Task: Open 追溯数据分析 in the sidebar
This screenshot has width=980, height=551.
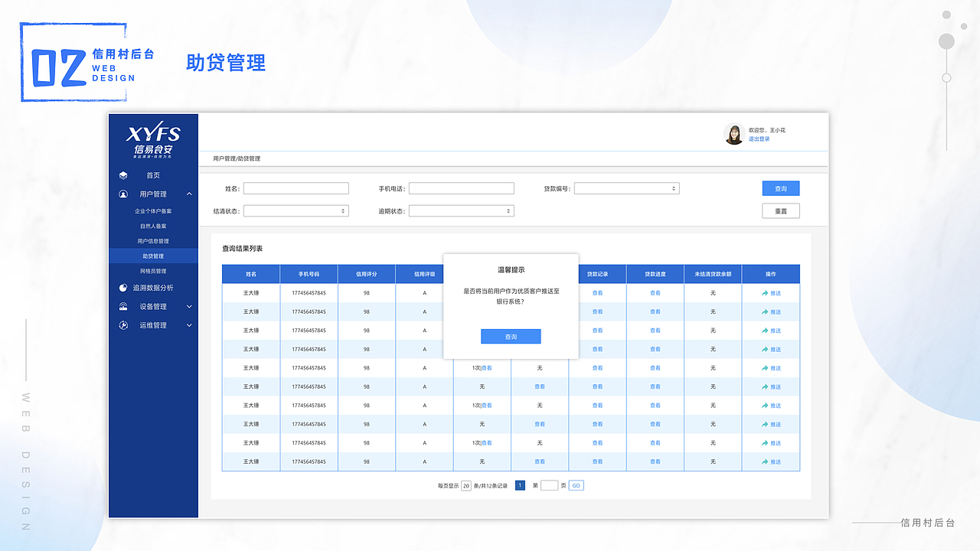Action: point(153,288)
